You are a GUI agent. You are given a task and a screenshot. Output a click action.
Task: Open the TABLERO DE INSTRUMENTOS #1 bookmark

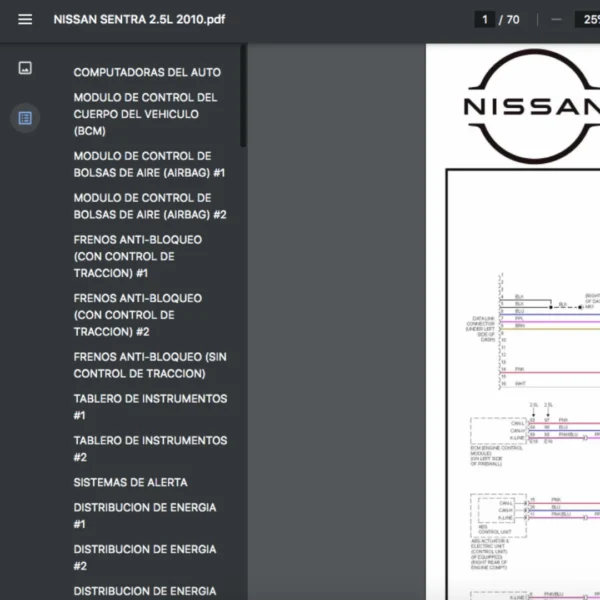[149, 407]
